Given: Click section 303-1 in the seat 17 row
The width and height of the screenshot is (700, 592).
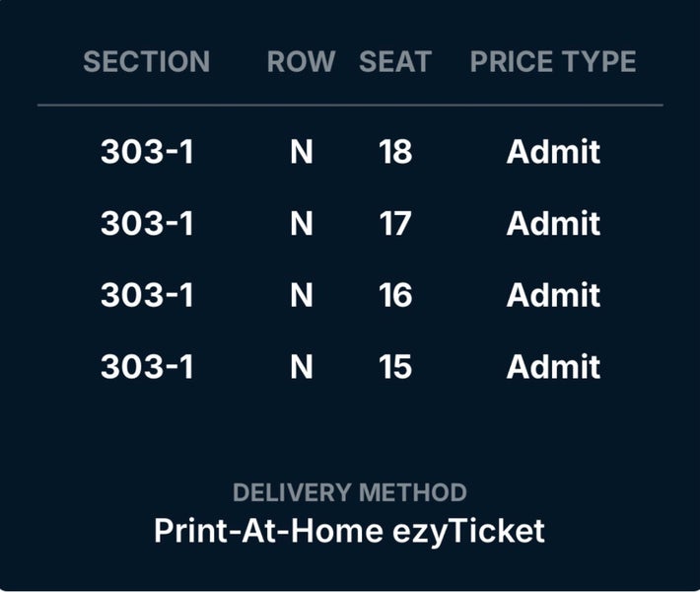Looking at the screenshot, I should point(147,224).
